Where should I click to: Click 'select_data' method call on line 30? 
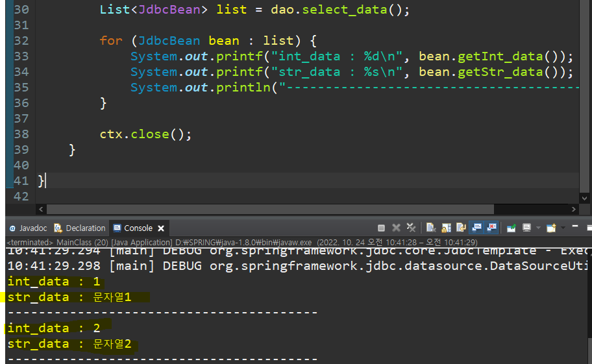pos(345,10)
